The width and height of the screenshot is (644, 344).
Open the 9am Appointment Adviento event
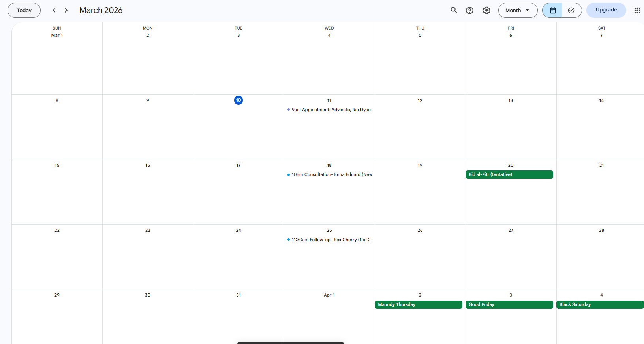coord(329,110)
